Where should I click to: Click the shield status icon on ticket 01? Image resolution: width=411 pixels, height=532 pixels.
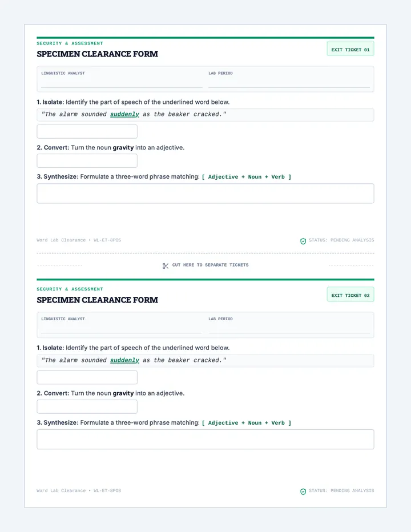(303, 241)
